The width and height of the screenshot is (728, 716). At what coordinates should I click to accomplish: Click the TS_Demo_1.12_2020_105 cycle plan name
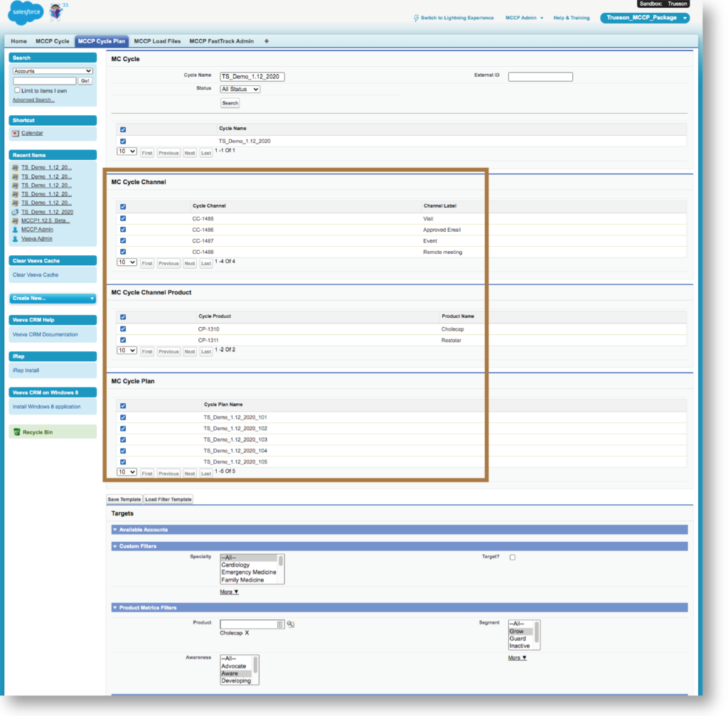pos(235,462)
